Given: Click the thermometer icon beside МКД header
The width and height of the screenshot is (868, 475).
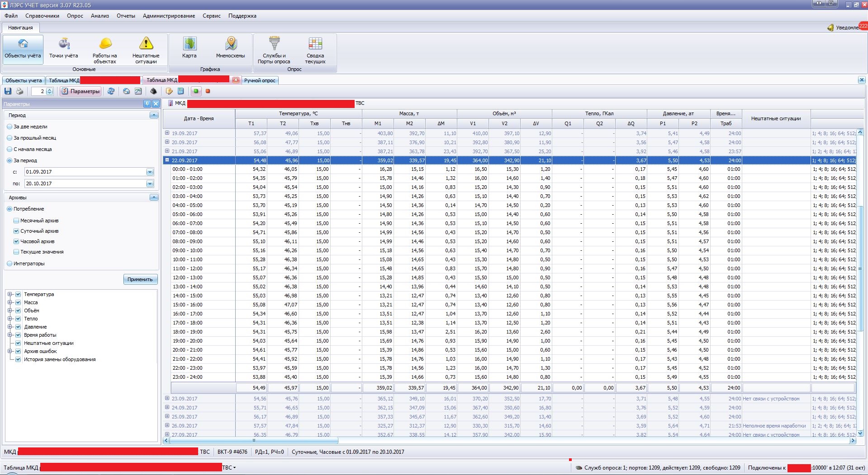Looking at the screenshot, I should pyautogui.click(x=170, y=103).
